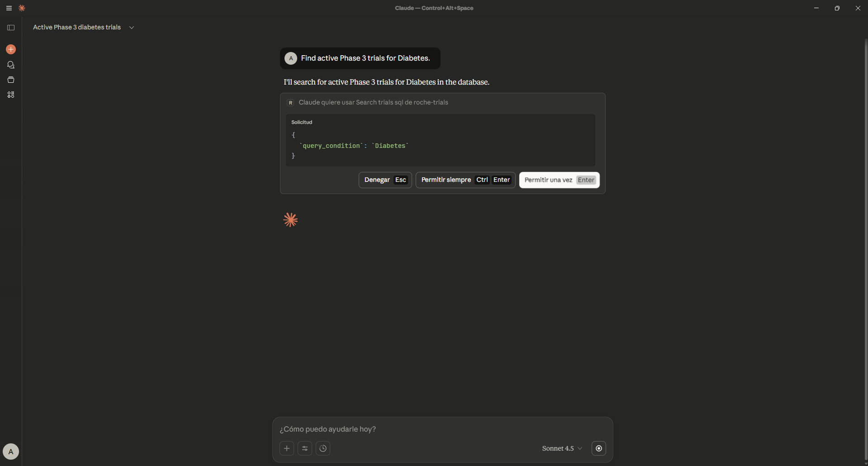Open search and tools settings icon

[x=305, y=448]
